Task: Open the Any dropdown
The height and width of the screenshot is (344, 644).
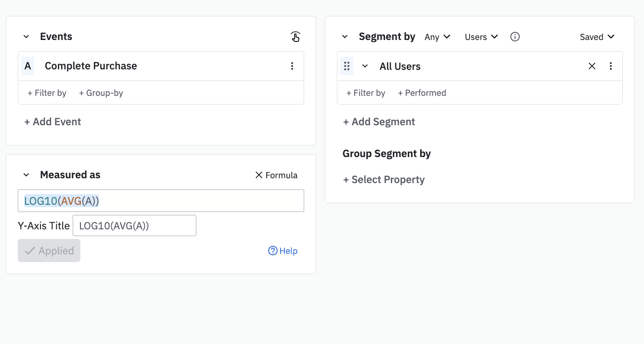Action: [437, 37]
